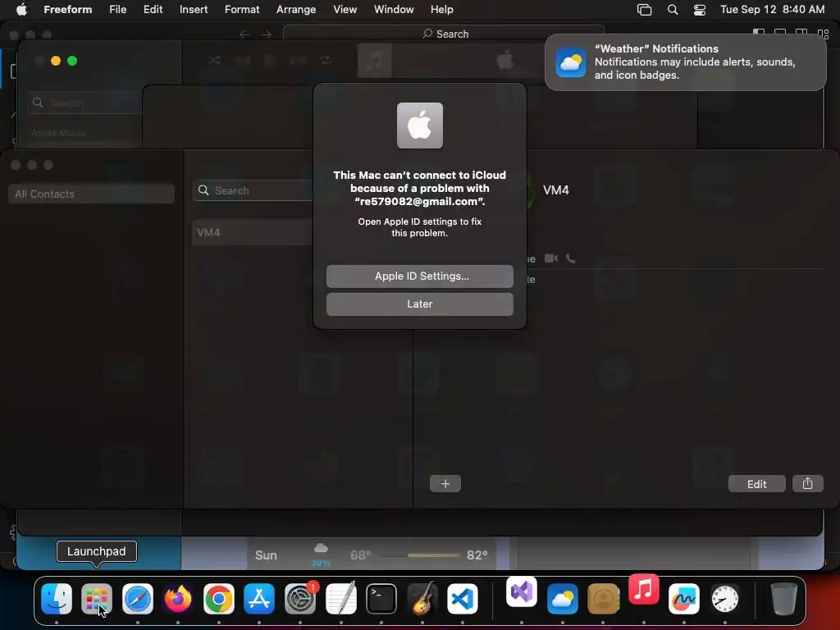840x630 pixels.
Task: Click the Date and time in the menu bar
Action: click(x=772, y=10)
